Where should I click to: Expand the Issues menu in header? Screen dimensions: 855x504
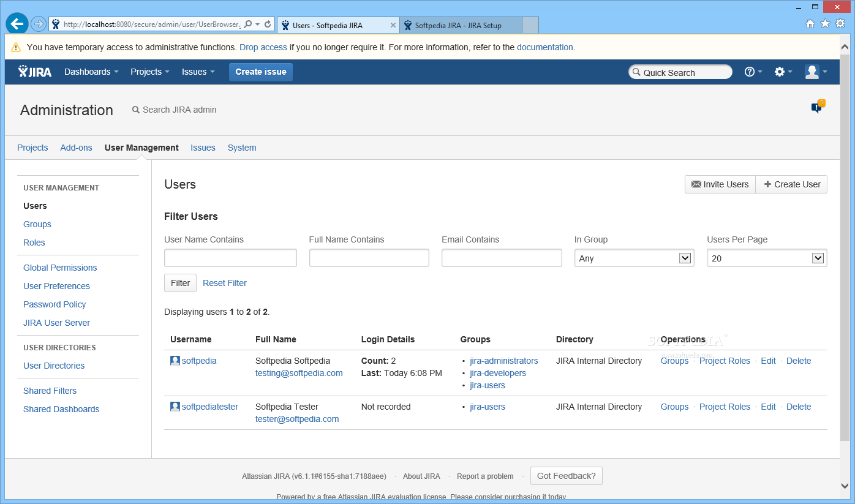coord(198,72)
